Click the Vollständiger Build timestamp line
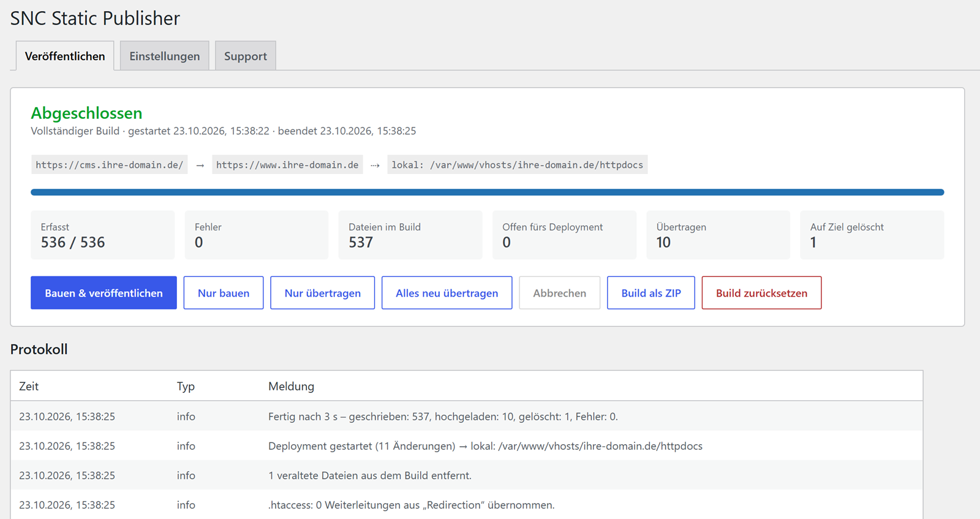 224,131
